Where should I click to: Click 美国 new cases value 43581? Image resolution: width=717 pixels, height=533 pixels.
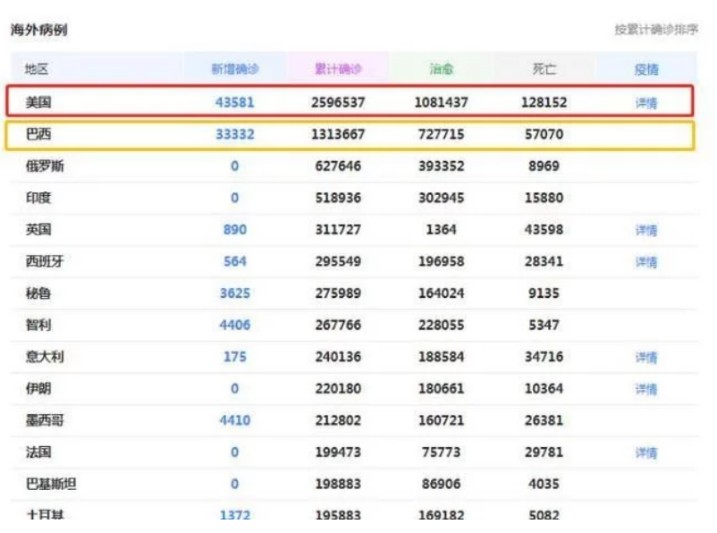235,103
